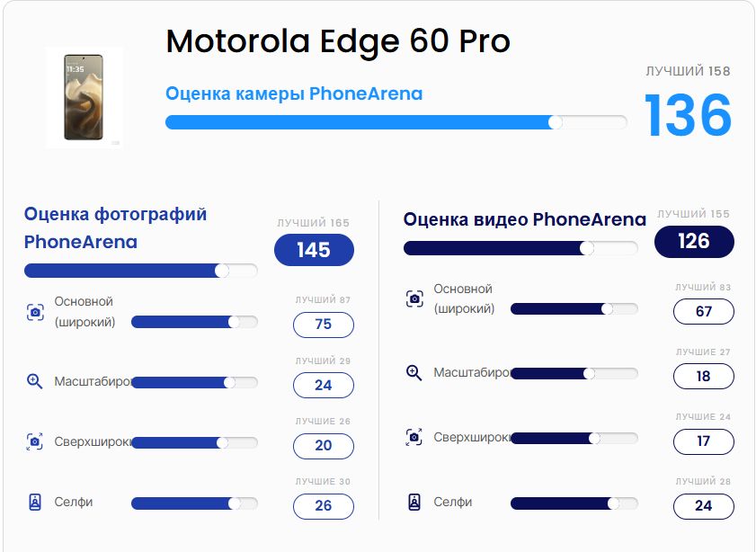This screenshot has height=552, width=756.
Task: Click the 'Оценка видео PhoneArena' heading
Action: click(524, 219)
